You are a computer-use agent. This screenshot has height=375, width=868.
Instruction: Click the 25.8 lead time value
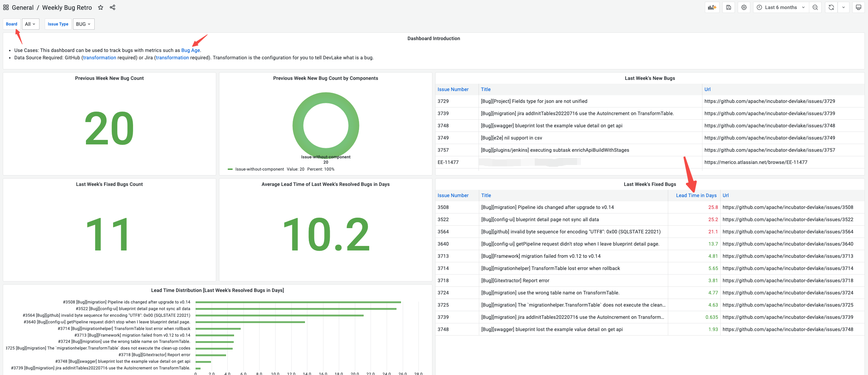(x=713, y=207)
